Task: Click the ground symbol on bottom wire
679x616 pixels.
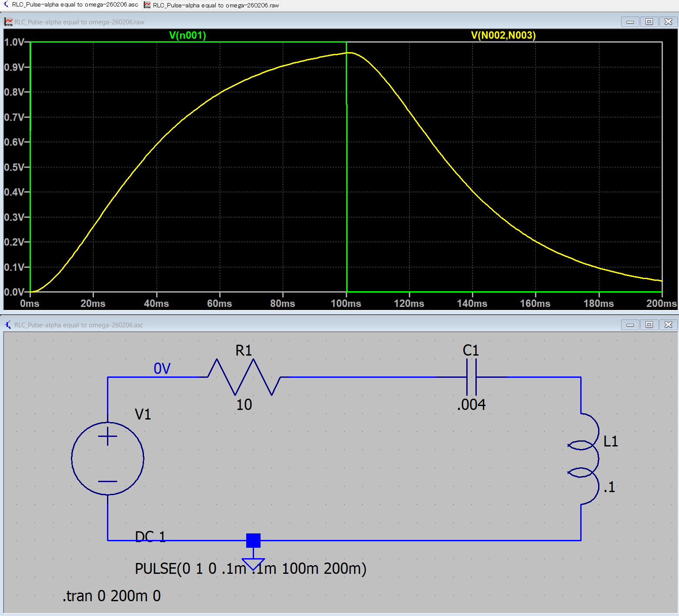Action: tap(253, 564)
